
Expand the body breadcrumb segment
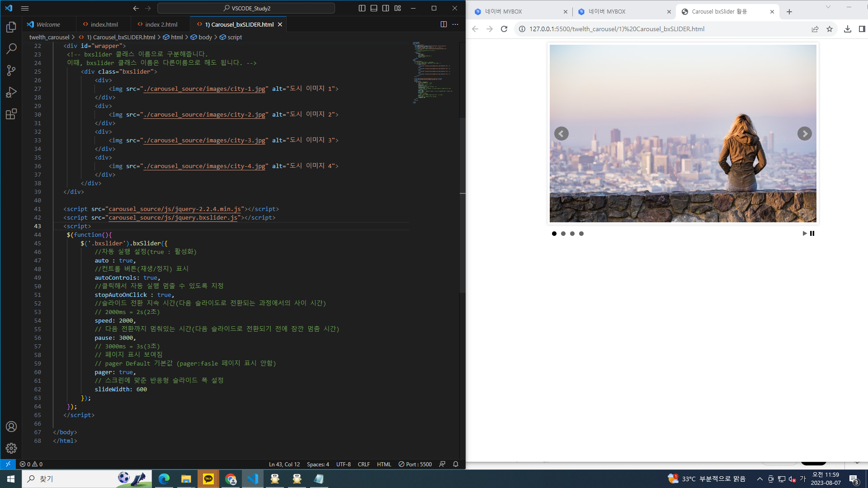coord(205,37)
